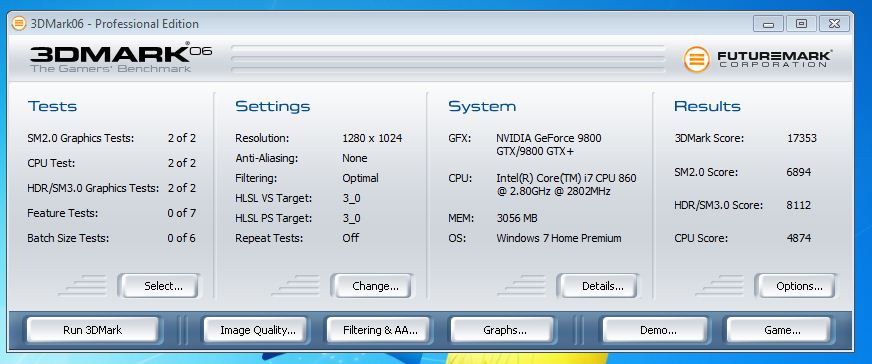Close the 3DMark06 window
The height and width of the screenshot is (364, 872).
(x=834, y=24)
